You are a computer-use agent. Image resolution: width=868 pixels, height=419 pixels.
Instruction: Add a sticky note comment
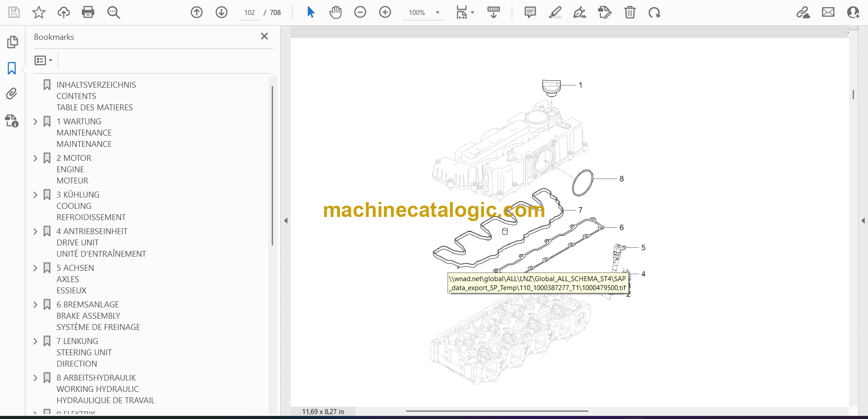point(530,12)
